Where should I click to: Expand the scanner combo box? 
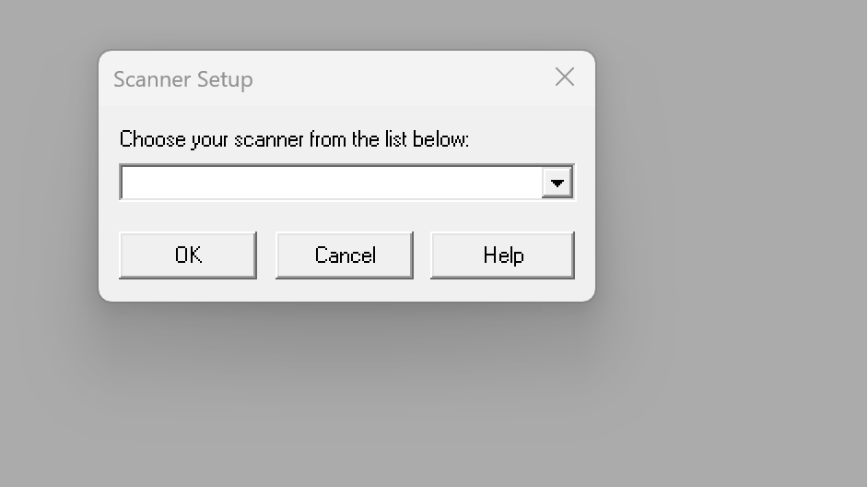pyautogui.click(x=557, y=183)
